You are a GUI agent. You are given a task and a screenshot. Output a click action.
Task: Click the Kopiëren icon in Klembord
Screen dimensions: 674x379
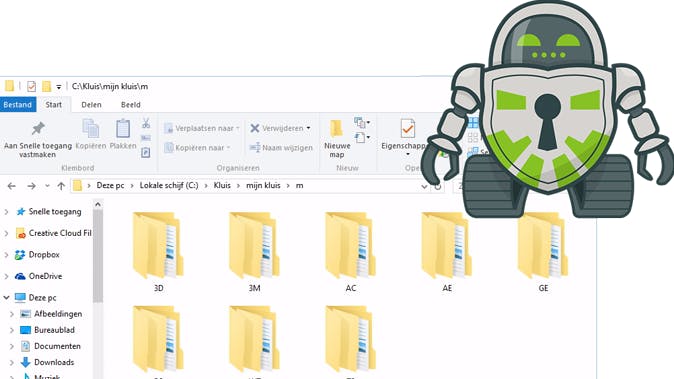coord(91,128)
